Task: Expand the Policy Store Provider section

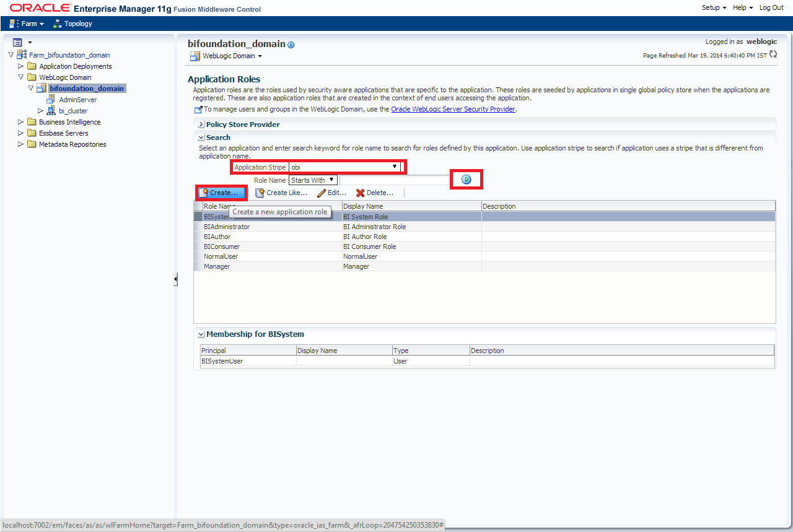Action: point(201,124)
